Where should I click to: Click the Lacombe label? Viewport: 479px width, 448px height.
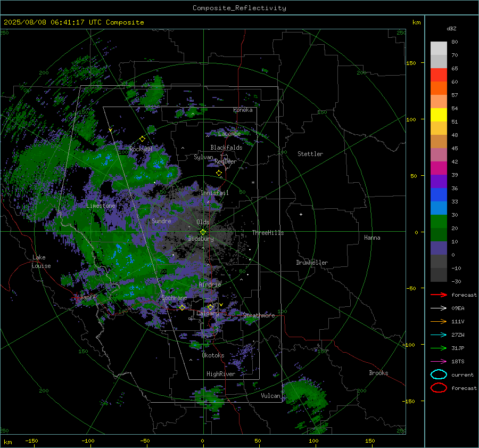click(x=229, y=134)
